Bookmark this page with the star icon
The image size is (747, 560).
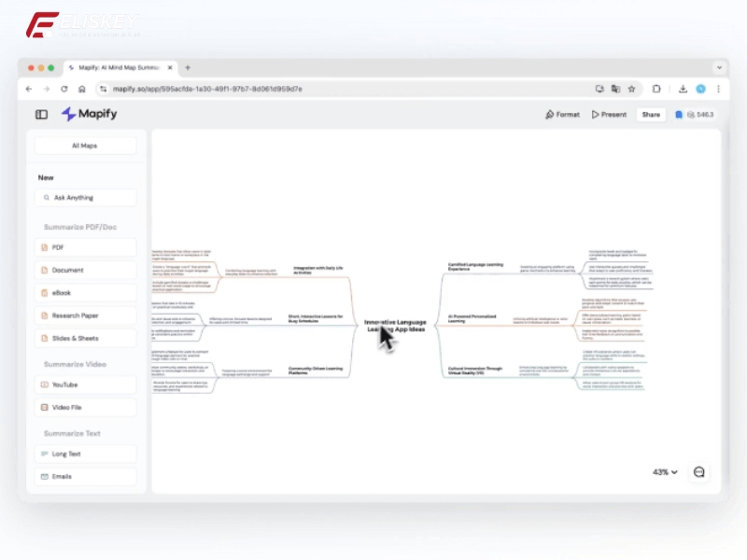tap(631, 89)
